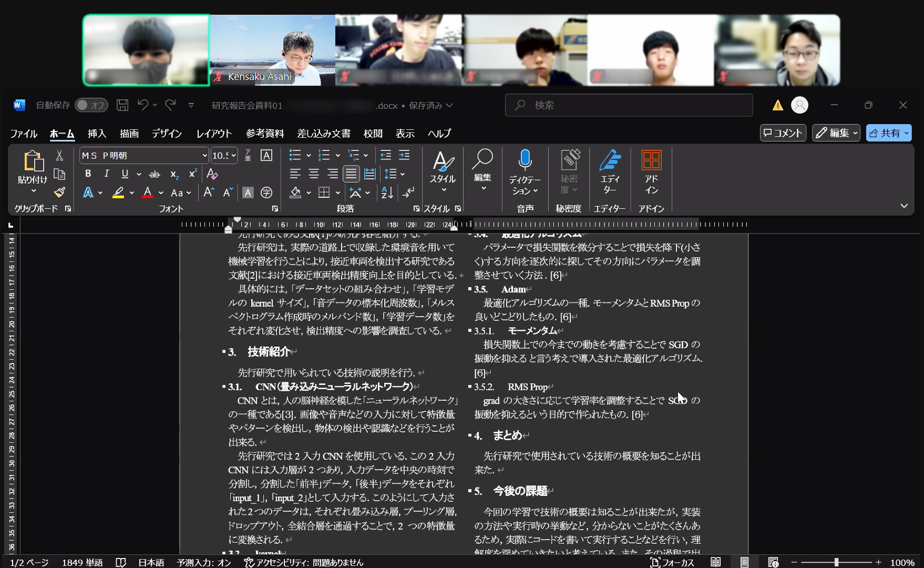Click the 日本語 language indicator
The width and height of the screenshot is (924, 568).
(x=151, y=562)
